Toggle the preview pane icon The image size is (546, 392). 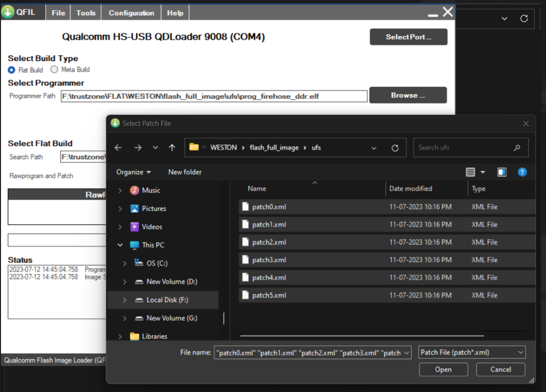click(x=502, y=172)
